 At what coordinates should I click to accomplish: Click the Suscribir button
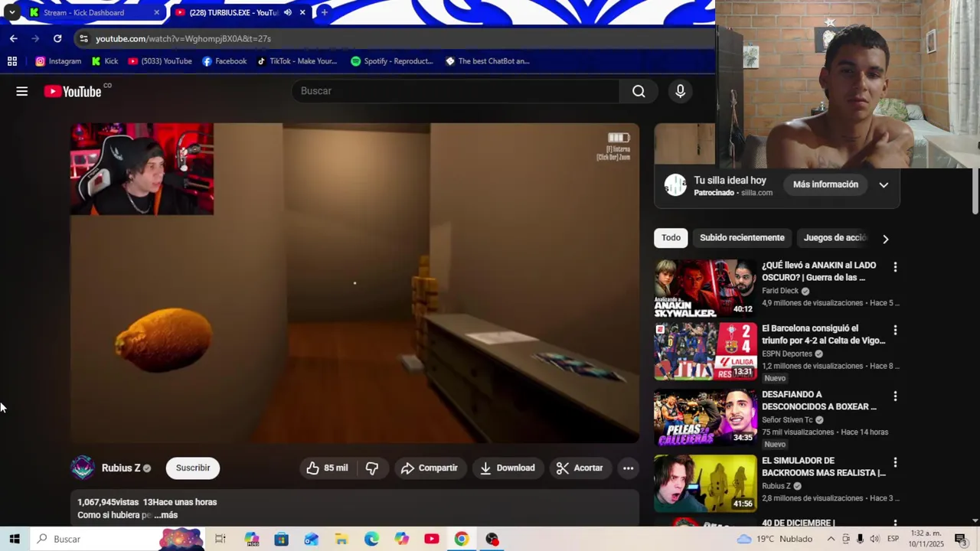(x=193, y=468)
